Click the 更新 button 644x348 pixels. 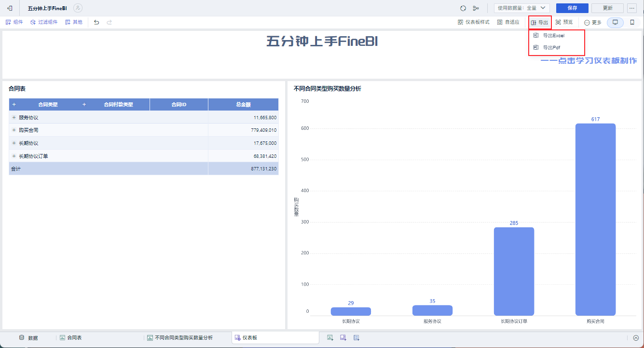point(607,8)
